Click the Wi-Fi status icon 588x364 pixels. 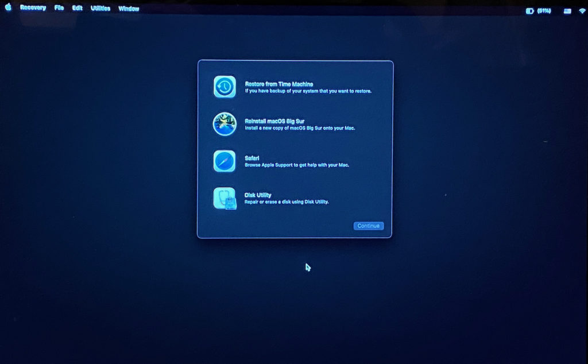[582, 11]
